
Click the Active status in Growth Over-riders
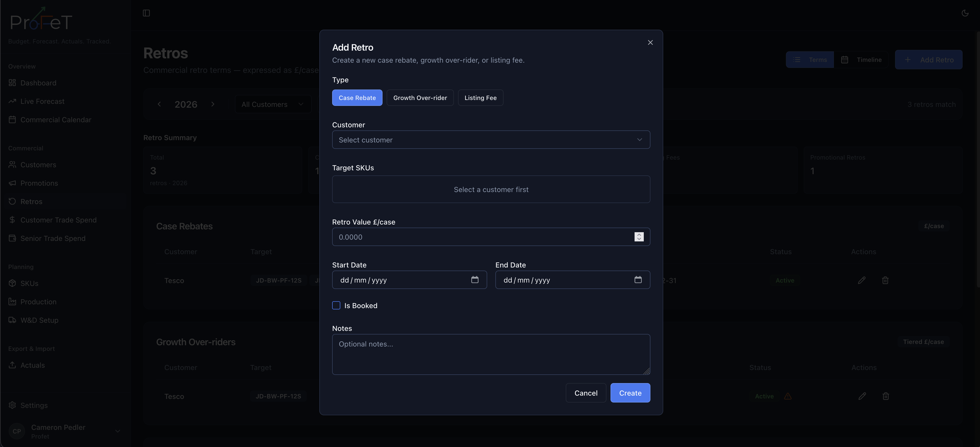tap(764, 396)
